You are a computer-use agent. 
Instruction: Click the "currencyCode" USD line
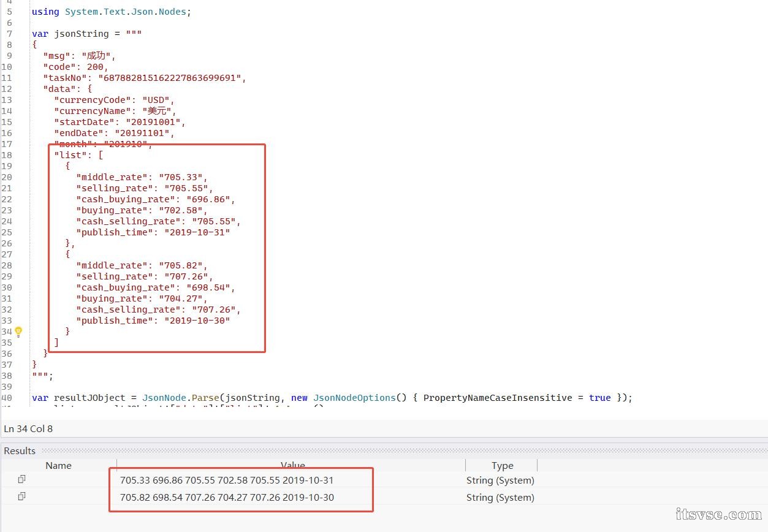pos(115,100)
